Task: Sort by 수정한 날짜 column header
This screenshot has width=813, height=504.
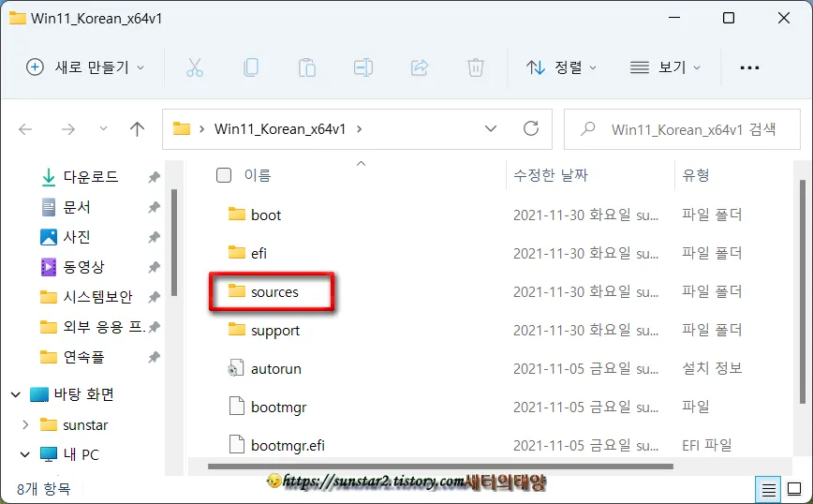Action: (551, 175)
